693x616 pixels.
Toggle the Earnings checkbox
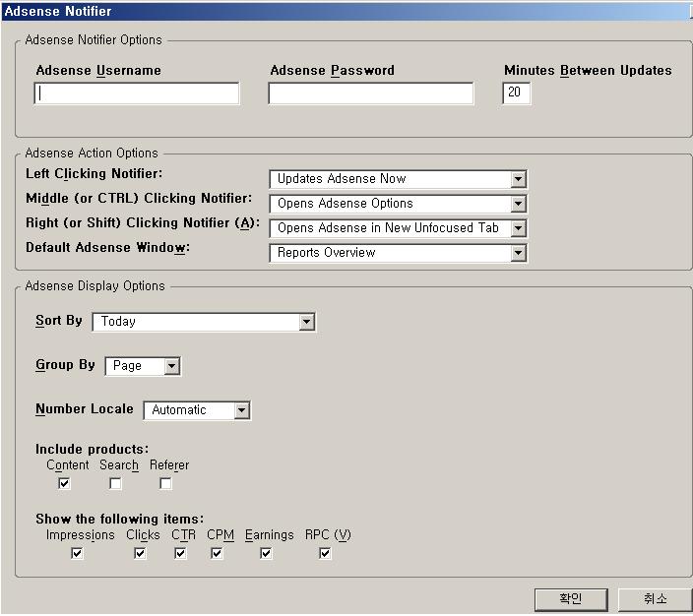click(266, 553)
